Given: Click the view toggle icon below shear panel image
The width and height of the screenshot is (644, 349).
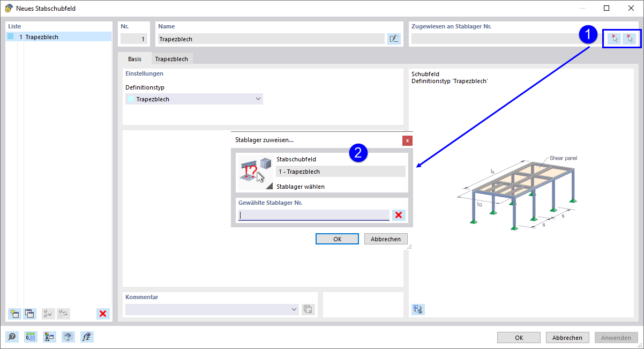Looking at the screenshot, I should (x=418, y=309).
